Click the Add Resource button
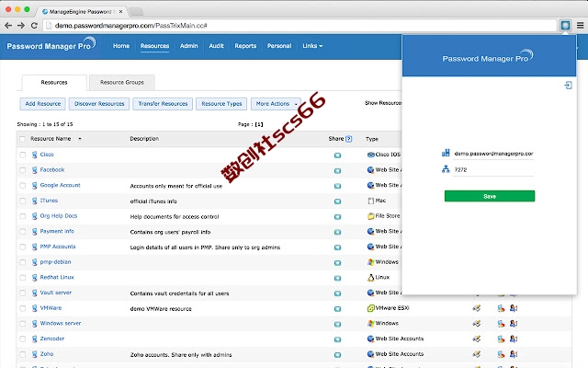 43,104
